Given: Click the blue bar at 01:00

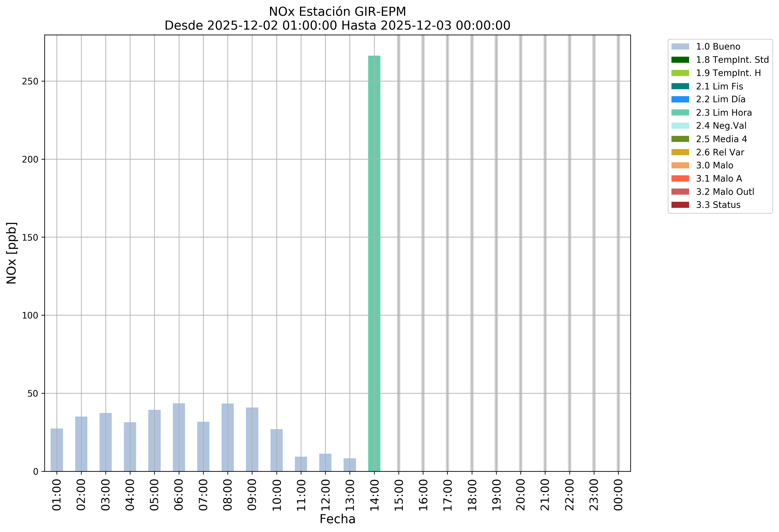Looking at the screenshot, I should coord(57,449).
